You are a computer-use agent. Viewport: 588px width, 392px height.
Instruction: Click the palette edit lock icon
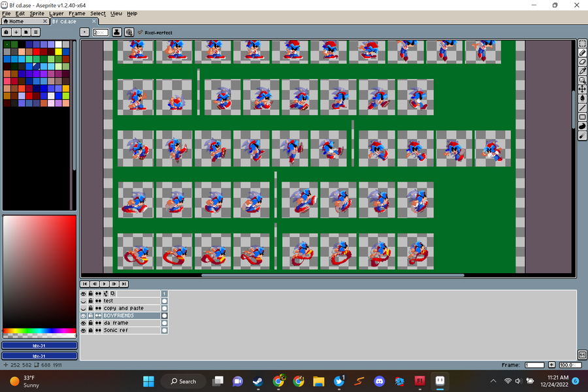(7, 32)
